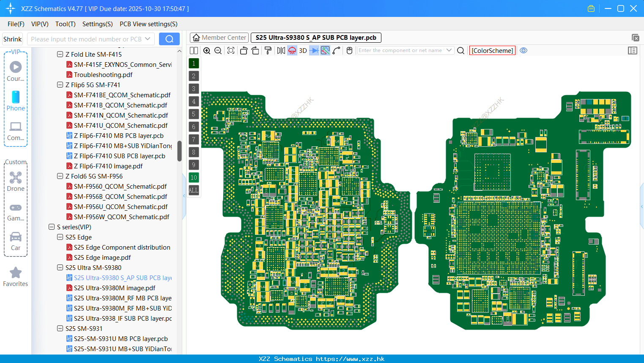Switch to 3D view mode
Image resolution: width=644 pixels, height=363 pixels.
303,50
